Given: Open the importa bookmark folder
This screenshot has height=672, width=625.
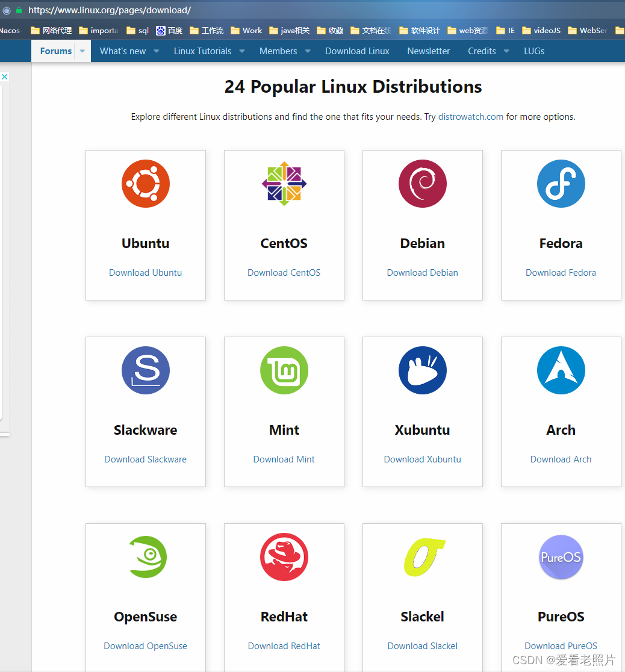Looking at the screenshot, I should pyautogui.click(x=99, y=31).
